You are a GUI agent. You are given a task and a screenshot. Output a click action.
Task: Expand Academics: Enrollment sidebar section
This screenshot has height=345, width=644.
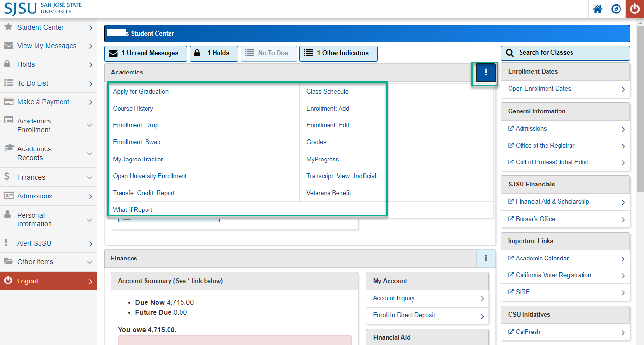click(48, 125)
